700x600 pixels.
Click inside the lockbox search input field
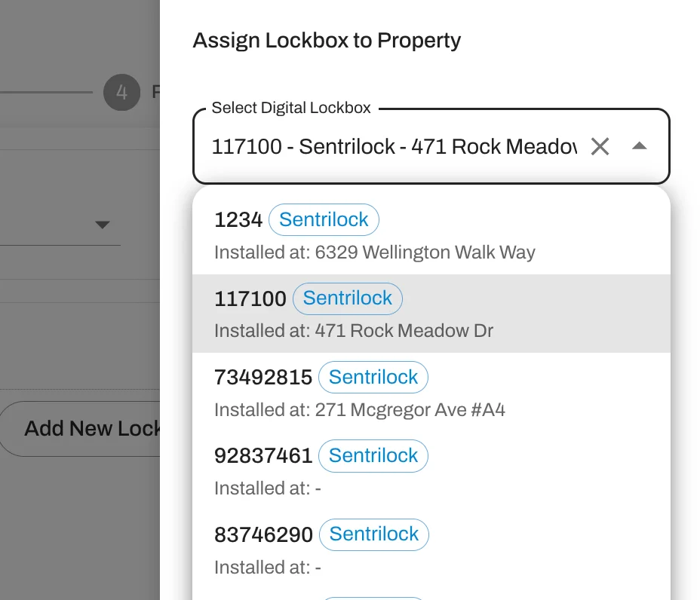click(392, 146)
